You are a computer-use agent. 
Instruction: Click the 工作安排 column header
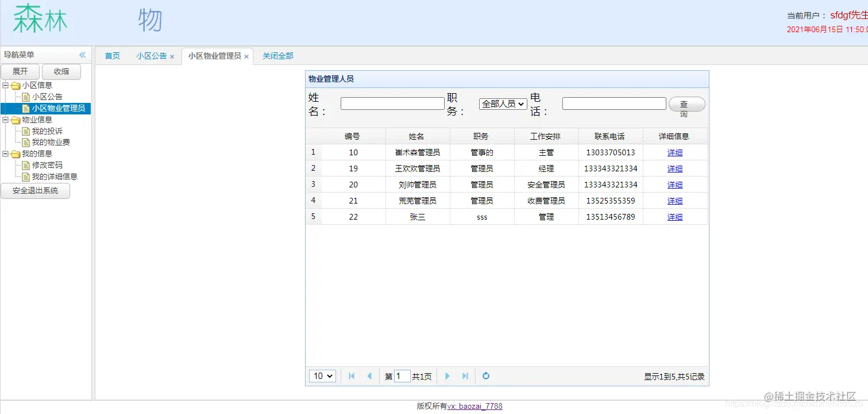[x=546, y=136]
